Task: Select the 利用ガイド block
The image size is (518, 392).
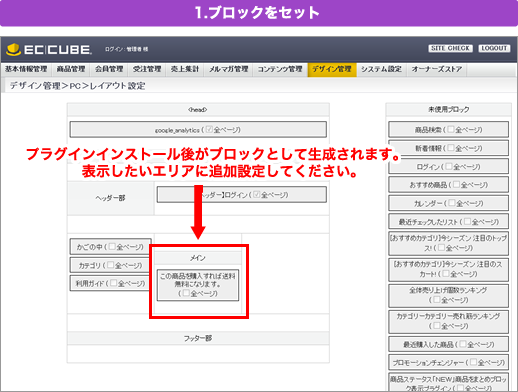Action: [x=110, y=283]
